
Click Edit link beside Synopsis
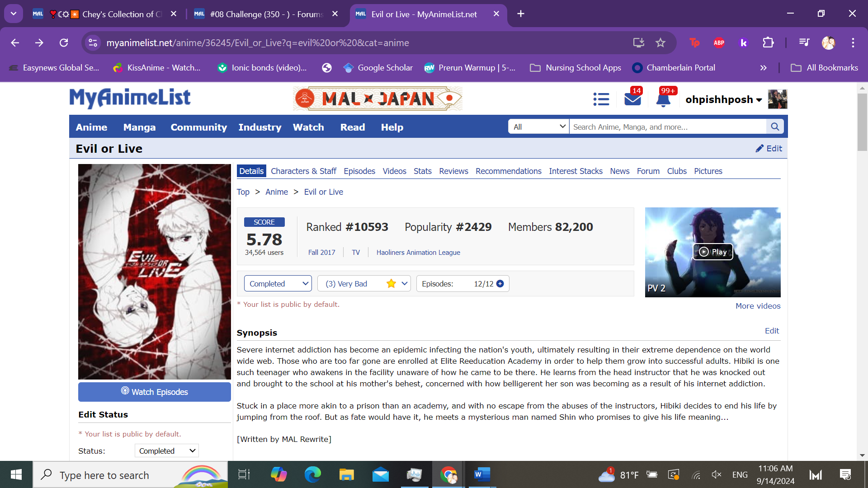tap(772, 331)
